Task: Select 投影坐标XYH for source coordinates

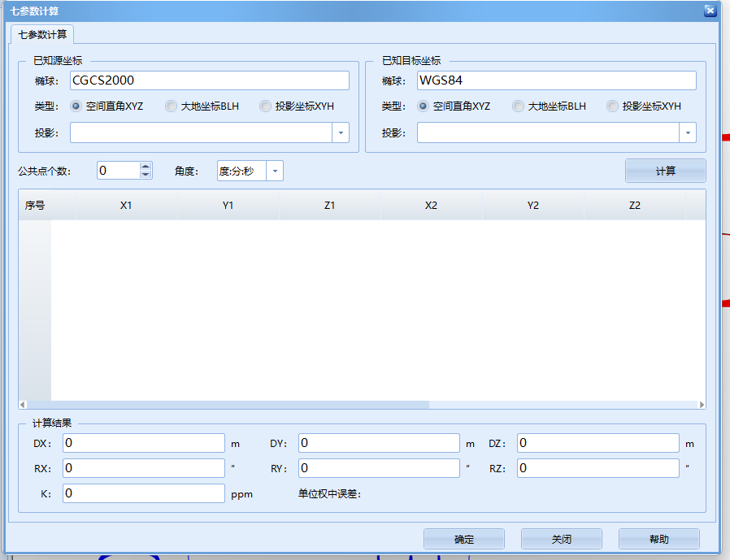Action: pyautogui.click(x=265, y=106)
